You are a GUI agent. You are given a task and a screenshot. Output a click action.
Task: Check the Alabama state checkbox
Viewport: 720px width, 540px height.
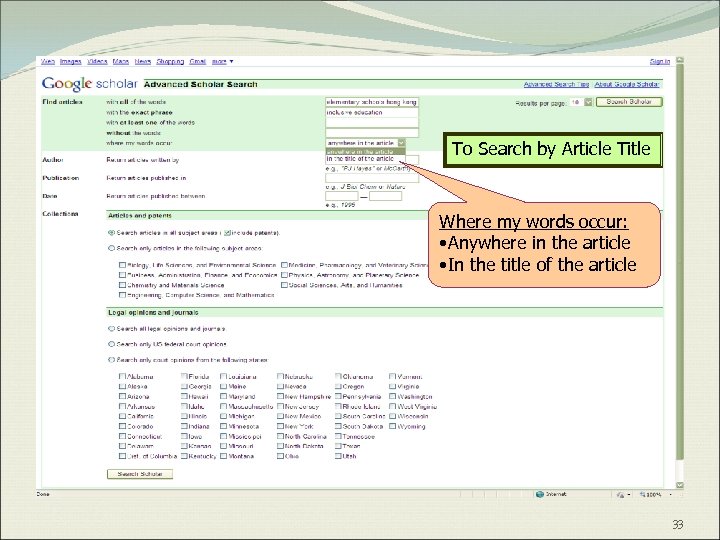click(122, 377)
